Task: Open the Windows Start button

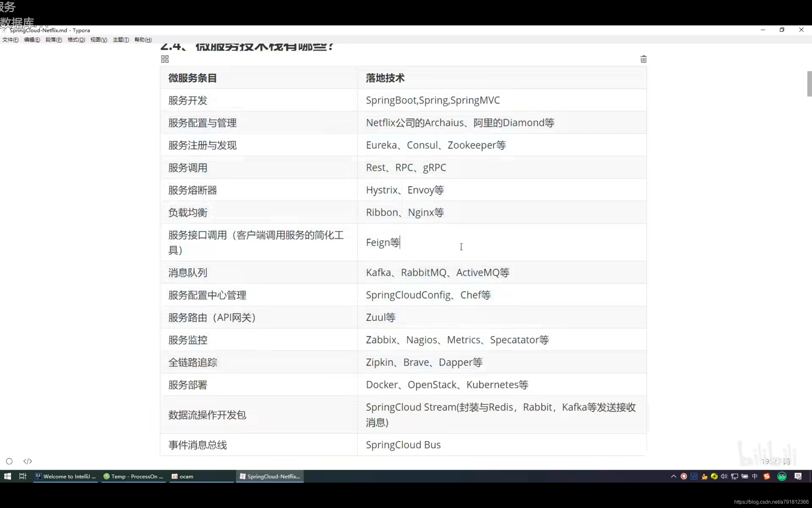Action: (x=7, y=476)
